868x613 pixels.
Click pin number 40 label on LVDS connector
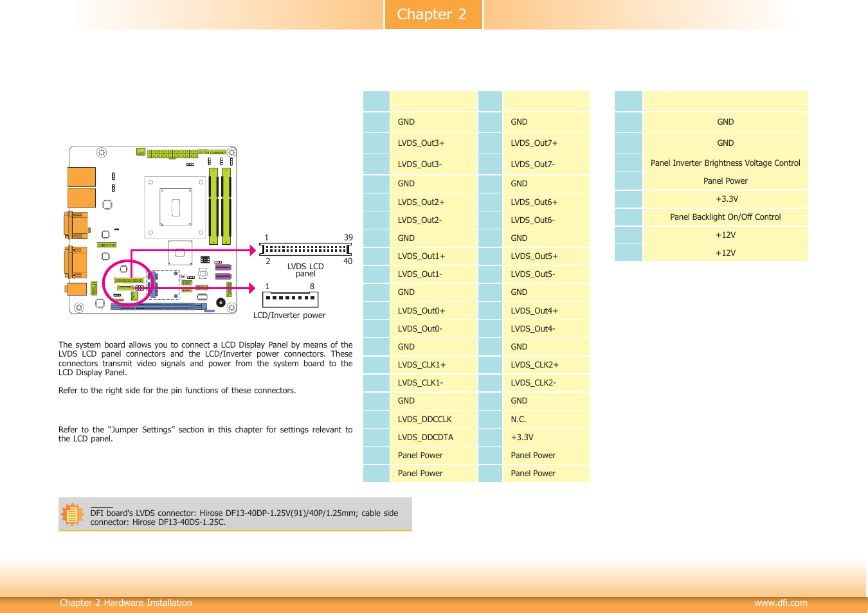point(348,262)
